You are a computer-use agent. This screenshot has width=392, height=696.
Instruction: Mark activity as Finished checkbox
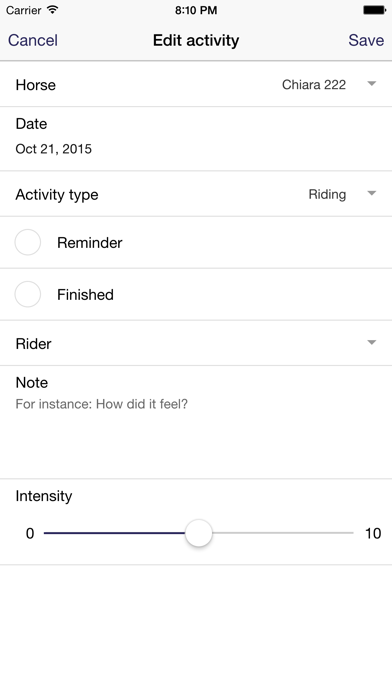(x=28, y=294)
